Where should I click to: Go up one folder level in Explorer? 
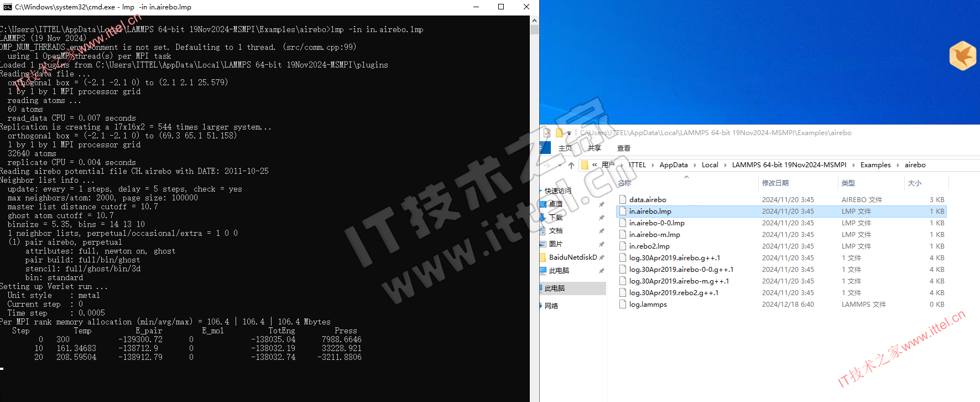click(571, 165)
